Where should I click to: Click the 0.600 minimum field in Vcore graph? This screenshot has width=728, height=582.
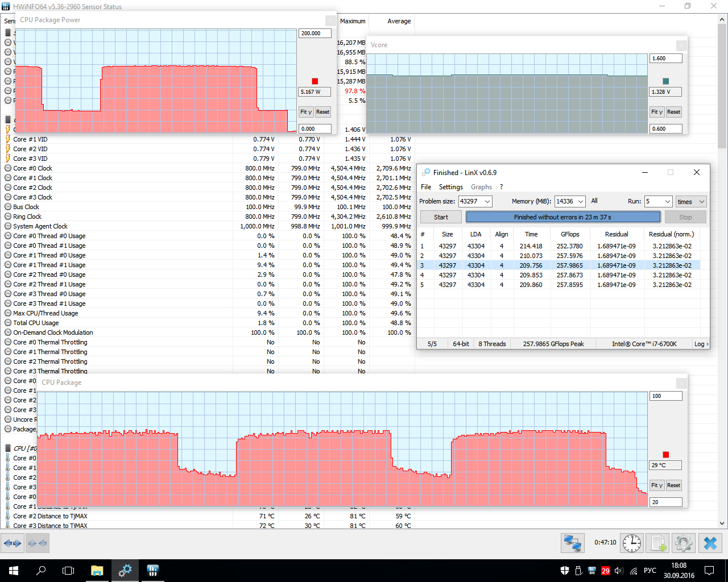point(666,129)
